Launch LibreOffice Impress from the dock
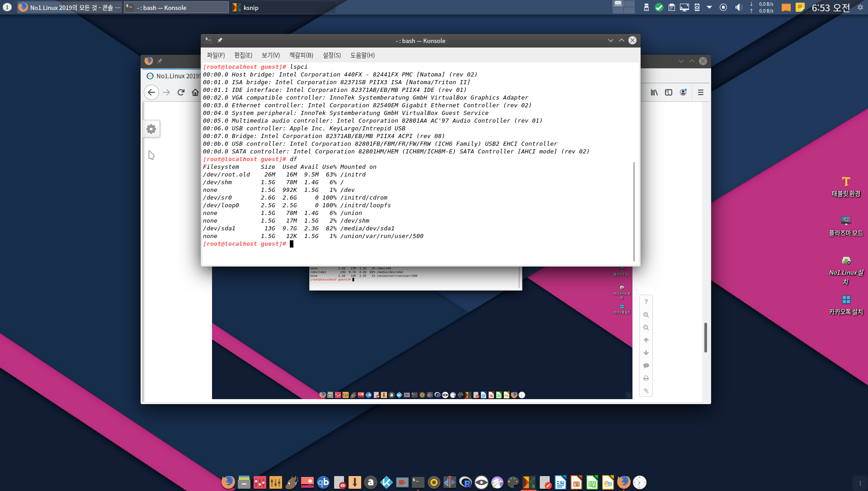Screen dimensions: 868x491 point(576,482)
